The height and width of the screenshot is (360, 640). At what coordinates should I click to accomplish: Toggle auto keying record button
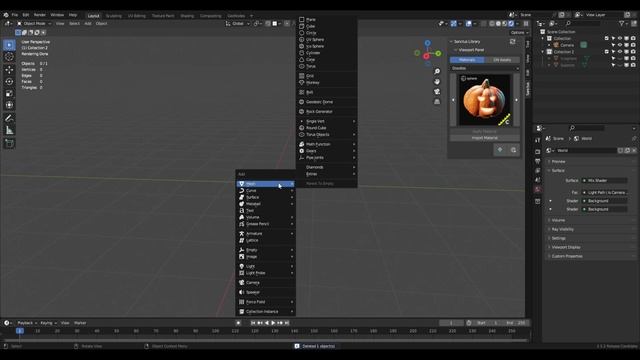click(x=238, y=323)
